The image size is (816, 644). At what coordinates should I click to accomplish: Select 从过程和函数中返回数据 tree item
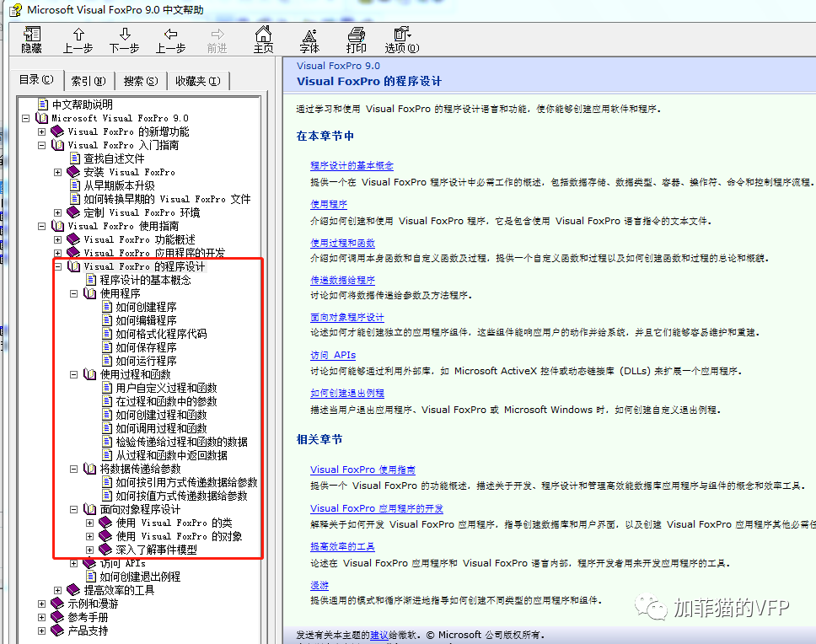[x=171, y=455]
